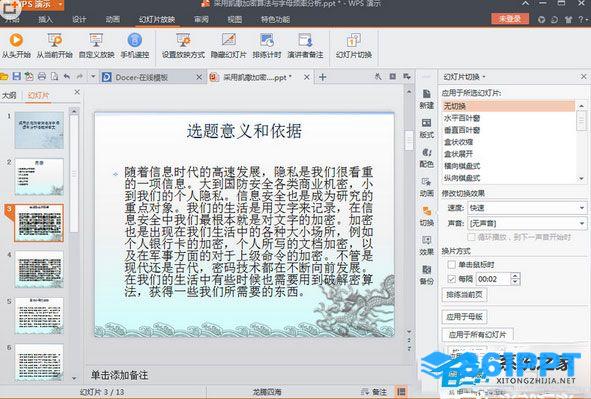
Task: Toggle 循环播放 loop sound checkbox
Action: 471,237
